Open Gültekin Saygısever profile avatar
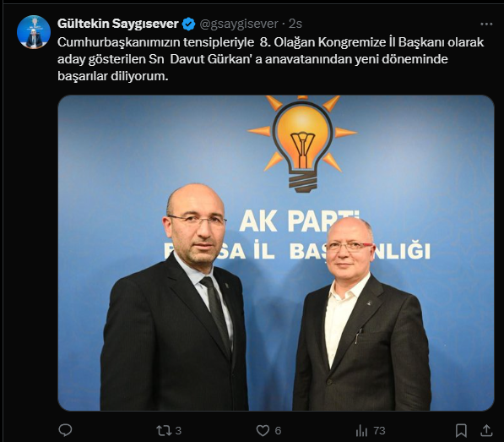 point(34,32)
